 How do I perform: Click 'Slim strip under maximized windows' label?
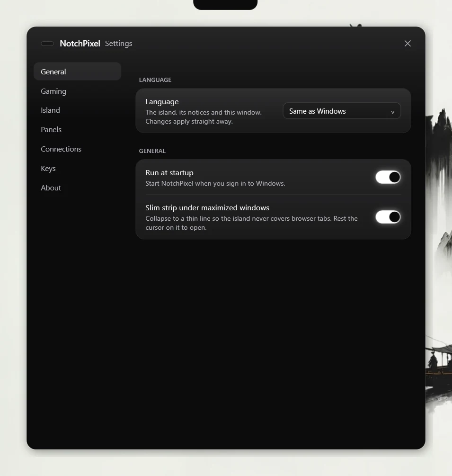click(207, 207)
